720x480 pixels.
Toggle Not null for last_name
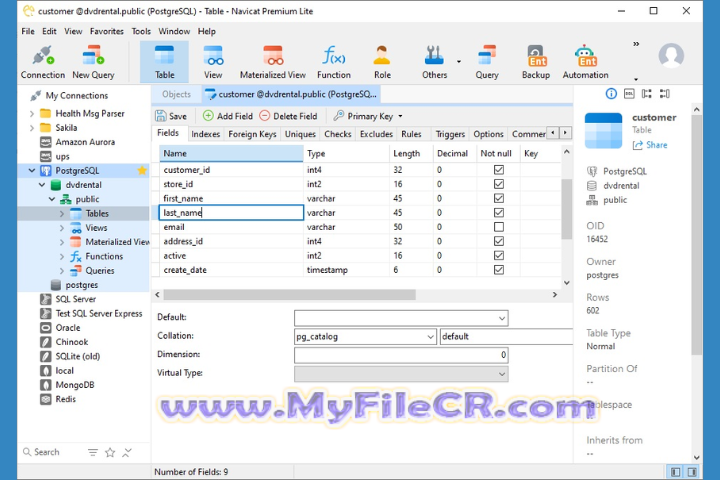coord(499,213)
